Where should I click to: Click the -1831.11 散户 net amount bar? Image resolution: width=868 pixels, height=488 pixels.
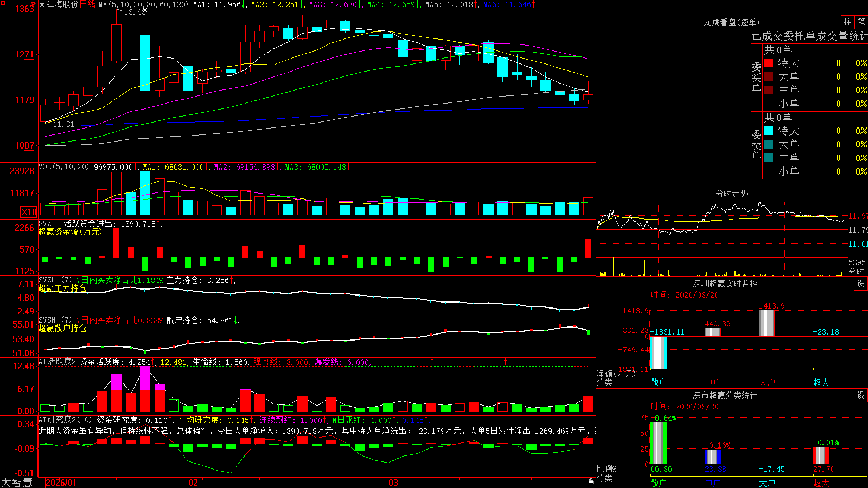point(659,353)
